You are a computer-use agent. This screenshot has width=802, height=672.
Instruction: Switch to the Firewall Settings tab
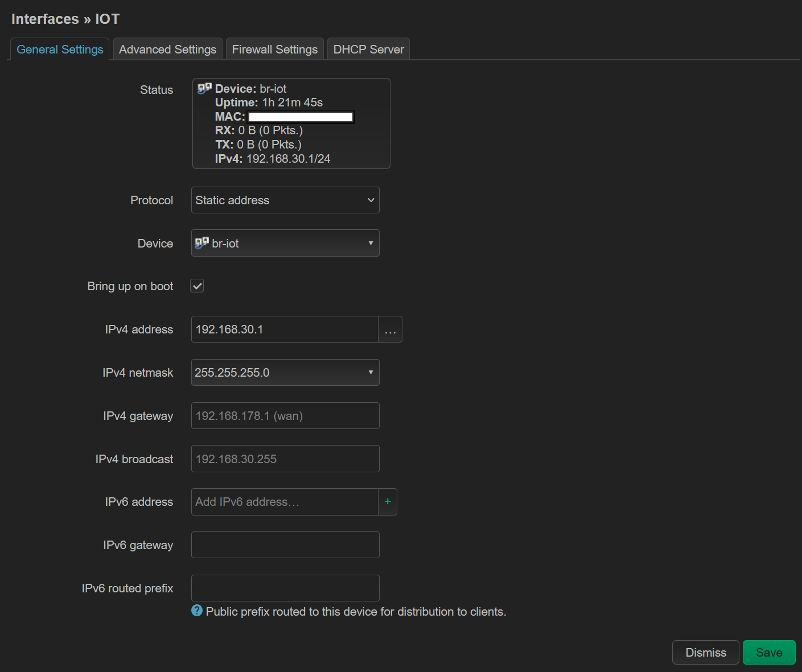point(274,49)
